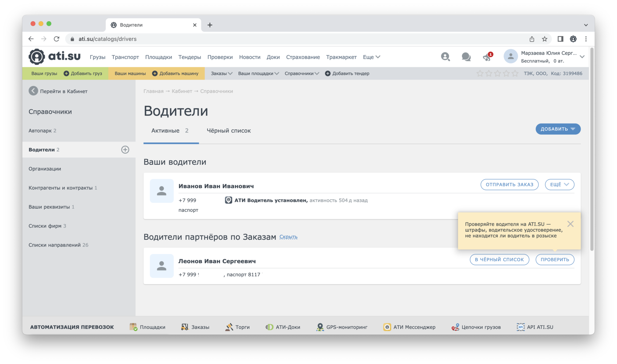Select the Активные tab

(x=170, y=131)
